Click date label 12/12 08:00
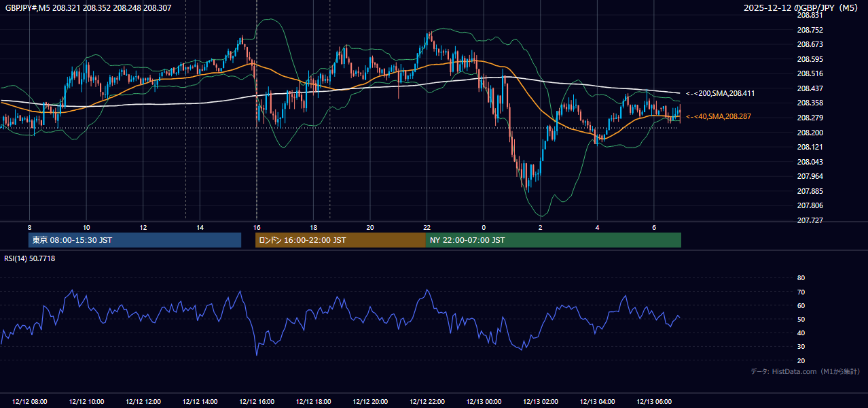The image size is (868, 408). 29,402
